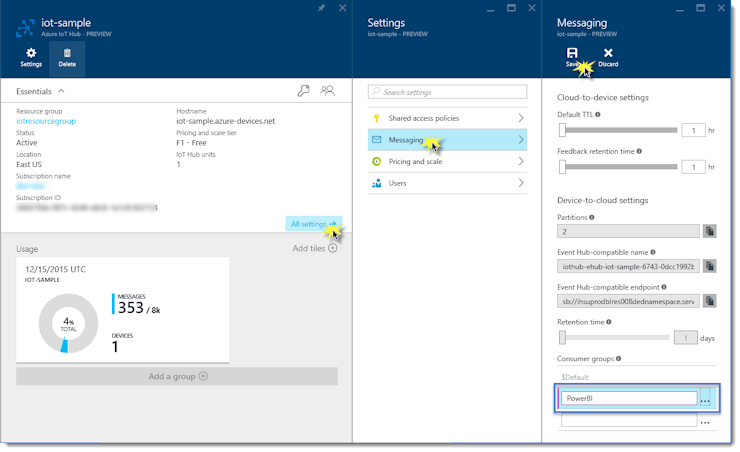Minimize the Settings blade
Screen dimensions: 740x452
[x=491, y=9]
